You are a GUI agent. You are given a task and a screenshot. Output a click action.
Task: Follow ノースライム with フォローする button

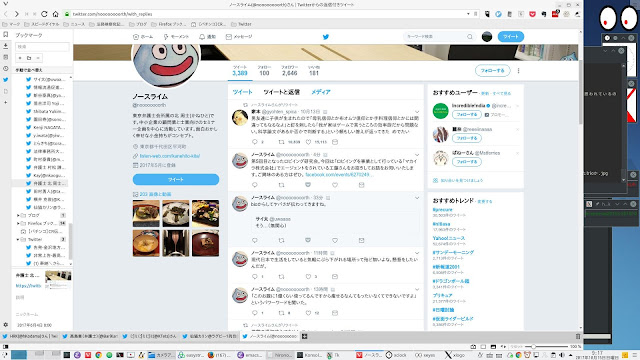493,71
